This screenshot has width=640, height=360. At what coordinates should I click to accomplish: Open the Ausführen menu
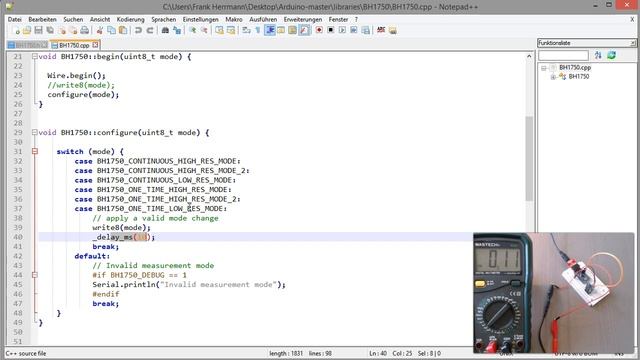click(x=263, y=19)
